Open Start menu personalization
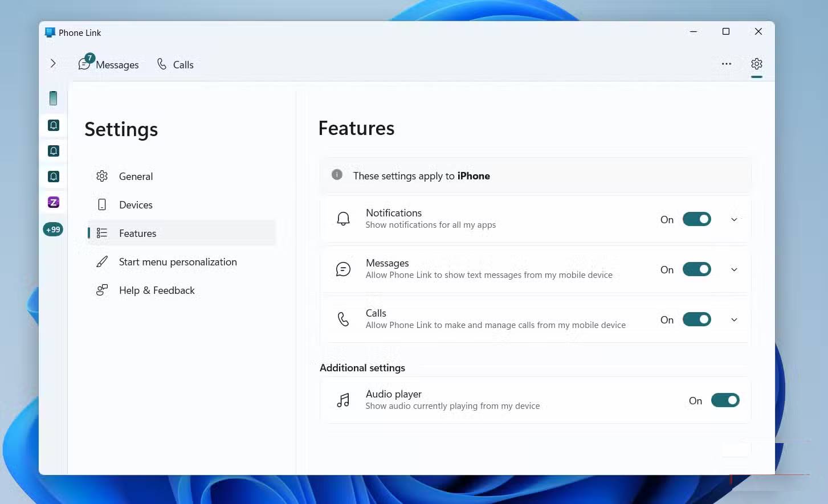 click(182, 262)
